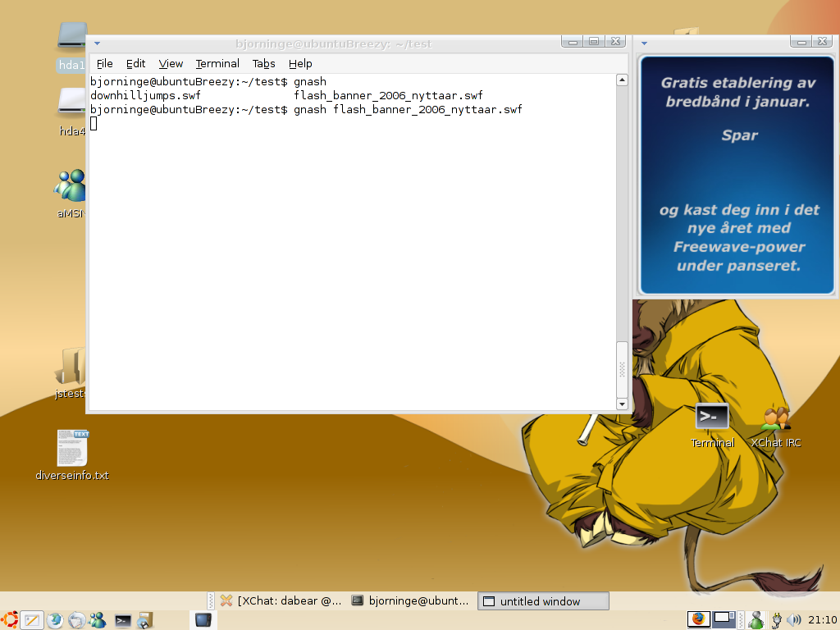Viewport: 840px width, 630px height.
Task: Open gnash window menu arrow
Action: click(645, 43)
